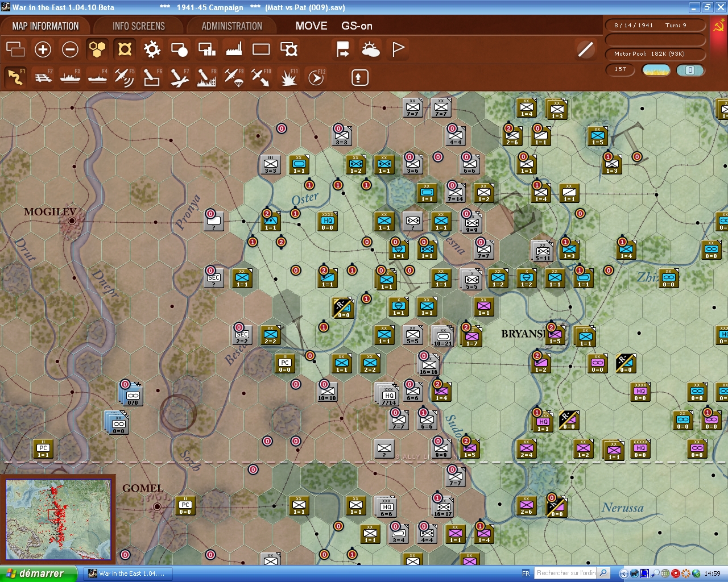Select the F10 air transfer mode

point(261,77)
